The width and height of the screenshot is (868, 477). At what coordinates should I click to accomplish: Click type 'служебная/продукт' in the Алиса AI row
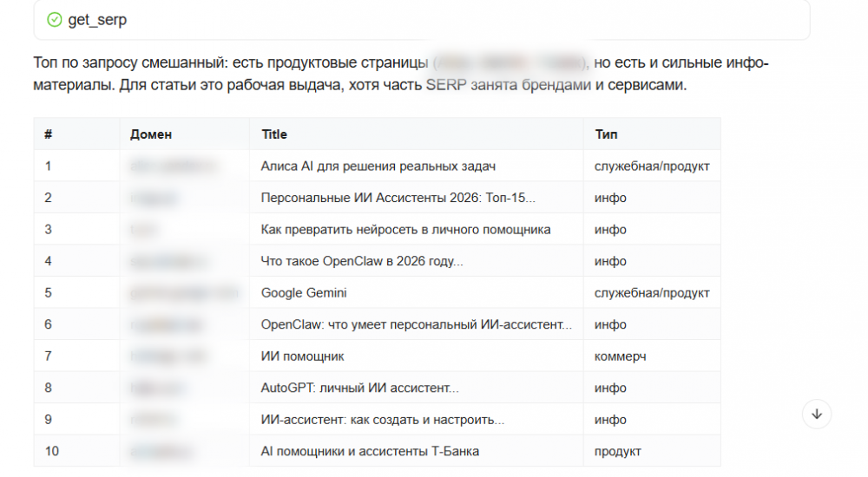tap(652, 166)
